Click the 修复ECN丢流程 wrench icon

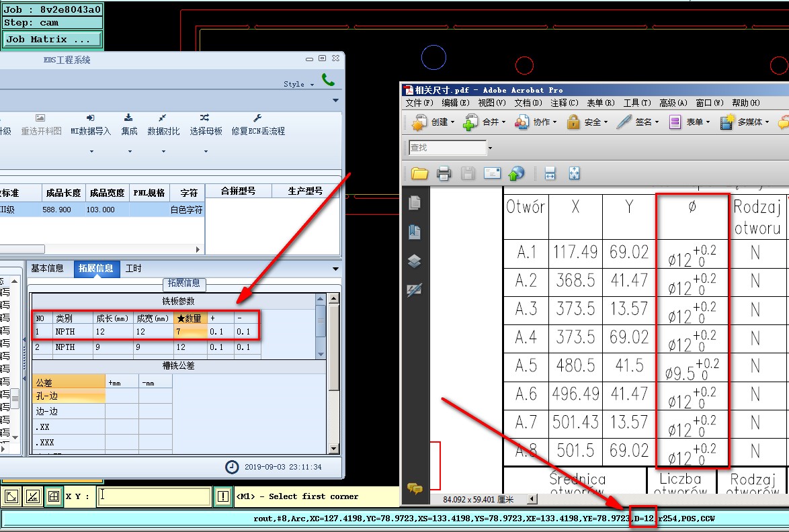[257, 118]
